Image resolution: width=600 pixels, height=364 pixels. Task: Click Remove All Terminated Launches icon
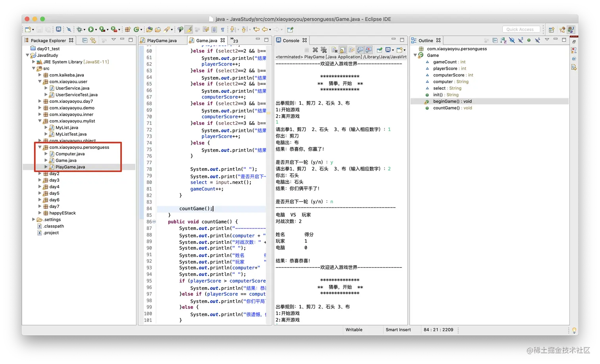pyautogui.click(x=323, y=50)
